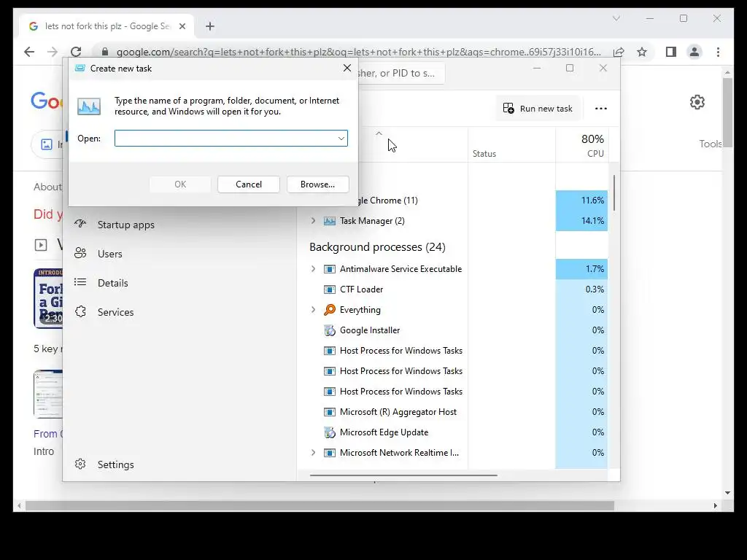Viewport: 747px width, 560px height.
Task: Click Task Manager search box
Action: (401, 74)
